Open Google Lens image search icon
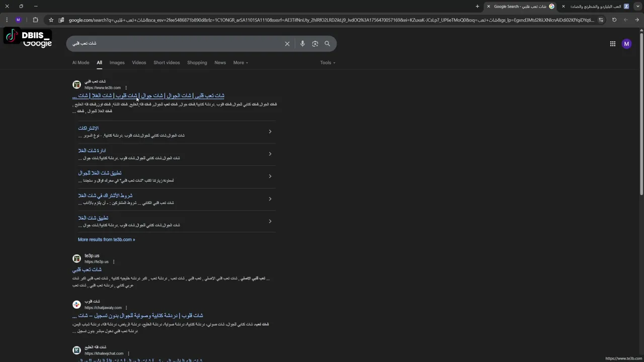The image size is (644, 362). [315, 44]
